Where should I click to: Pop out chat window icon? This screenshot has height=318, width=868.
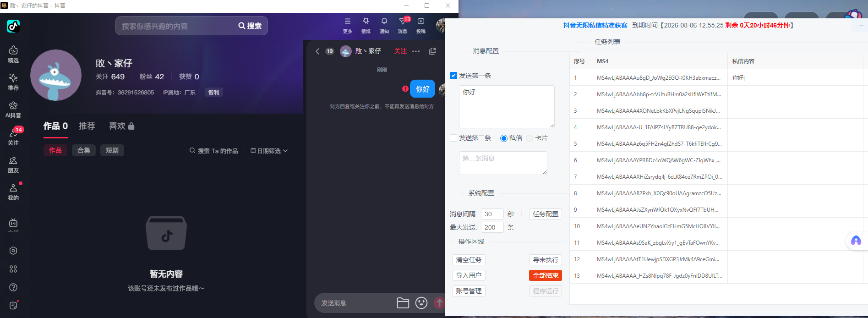pos(432,51)
